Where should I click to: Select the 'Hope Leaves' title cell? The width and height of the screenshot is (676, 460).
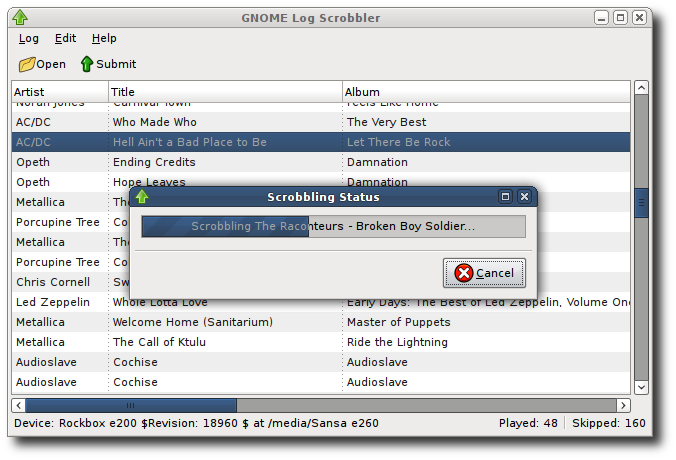tap(225, 180)
